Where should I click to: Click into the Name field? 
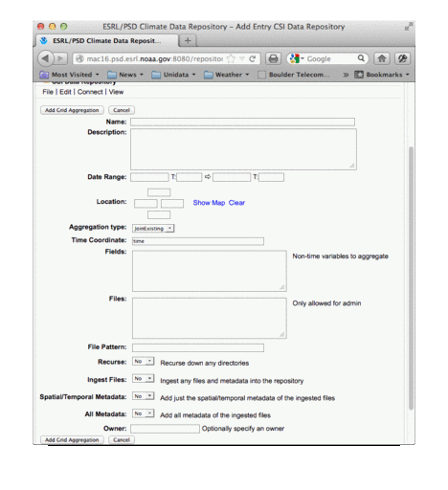(242, 122)
